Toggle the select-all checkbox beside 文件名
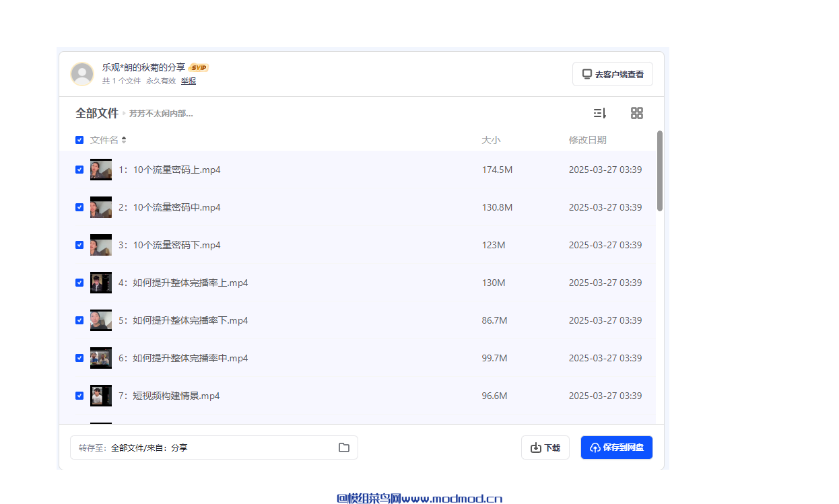The width and height of the screenshot is (839, 504). [x=79, y=140]
